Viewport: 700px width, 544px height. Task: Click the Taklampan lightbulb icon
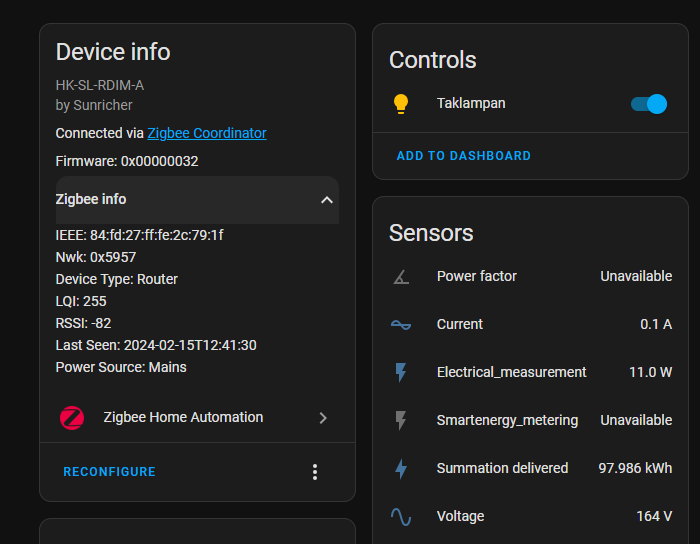coord(401,103)
